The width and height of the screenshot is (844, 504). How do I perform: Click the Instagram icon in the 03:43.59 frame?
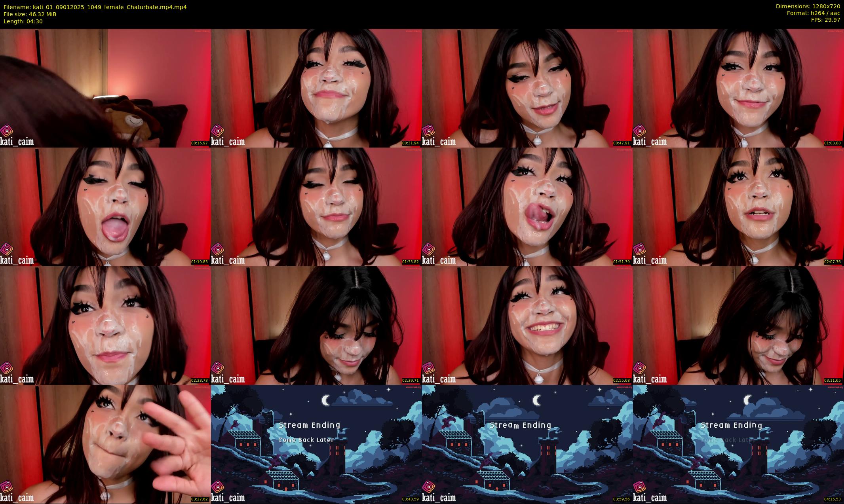tap(218, 487)
